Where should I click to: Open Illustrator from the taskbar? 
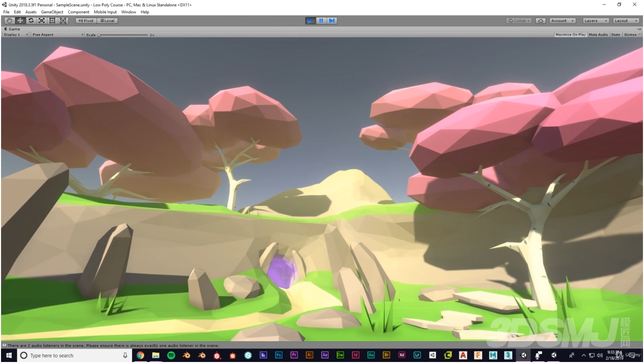tap(309, 355)
